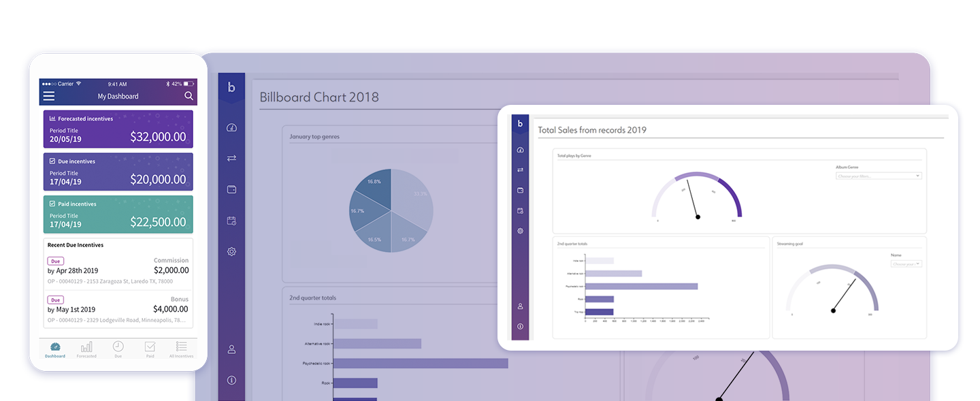Click the Trip Hop bar in Total Sales window

600,312
